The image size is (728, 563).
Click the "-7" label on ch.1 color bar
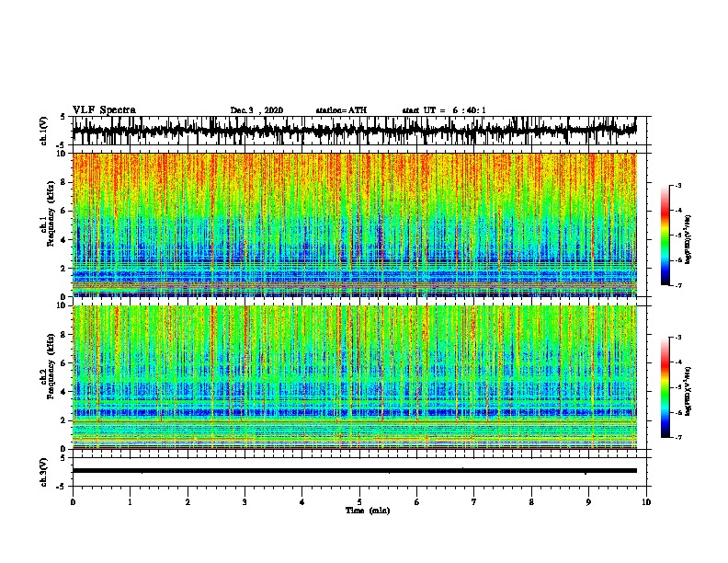pyautogui.click(x=678, y=285)
